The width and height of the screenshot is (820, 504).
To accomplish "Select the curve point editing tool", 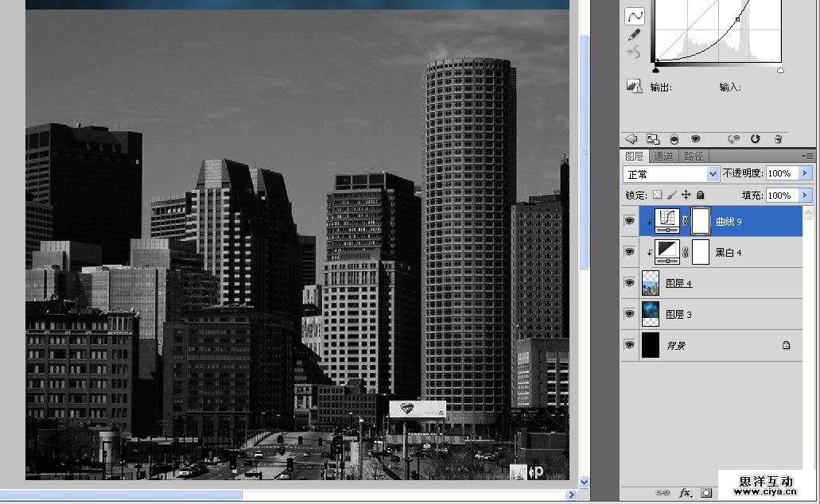I will pyautogui.click(x=634, y=16).
